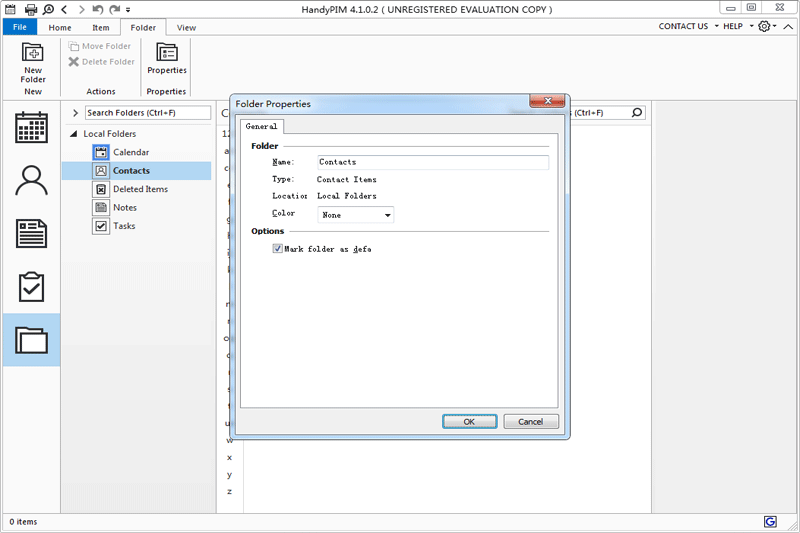Select the General tab in Folder Properties
The image size is (800, 533).
point(261,126)
